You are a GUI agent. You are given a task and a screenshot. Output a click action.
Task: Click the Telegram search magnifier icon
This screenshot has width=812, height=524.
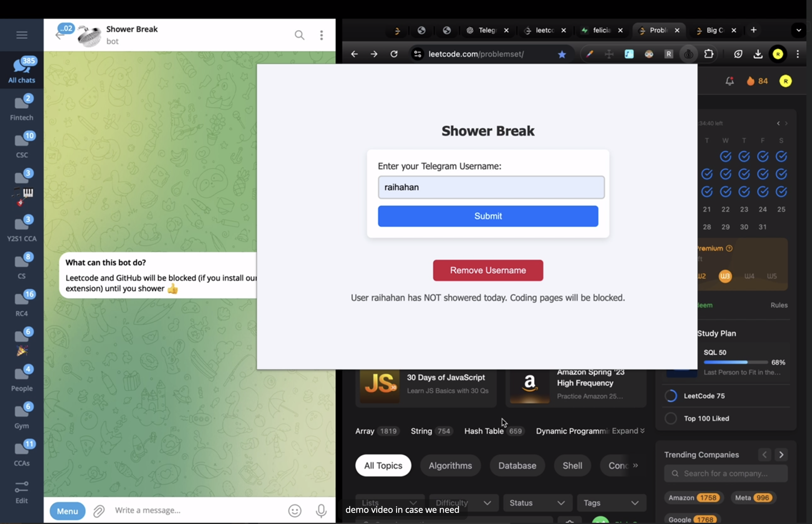pyautogui.click(x=299, y=35)
